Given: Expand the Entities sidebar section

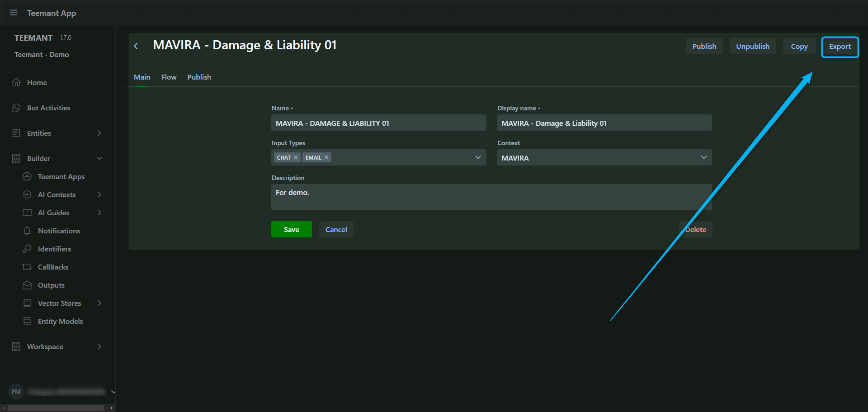Looking at the screenshot, I should pyautogui.click(x=99, y=133).
